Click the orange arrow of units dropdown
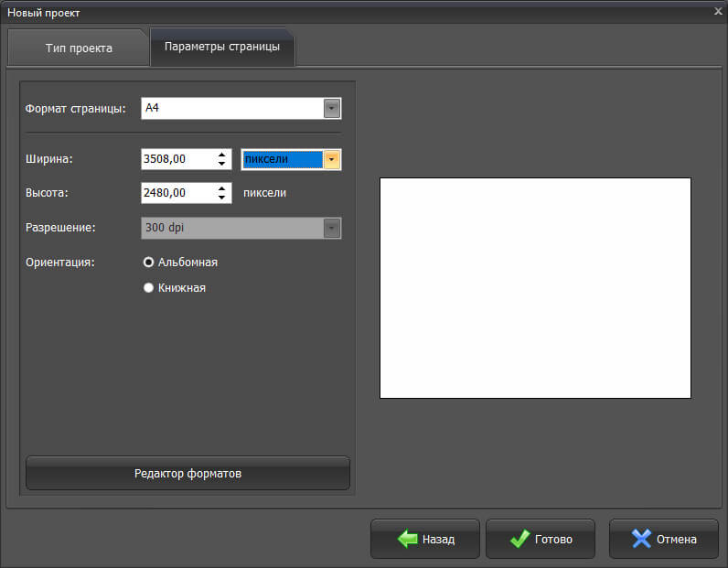This screenshot has height=568, width=728. click(x=331, y=159)
